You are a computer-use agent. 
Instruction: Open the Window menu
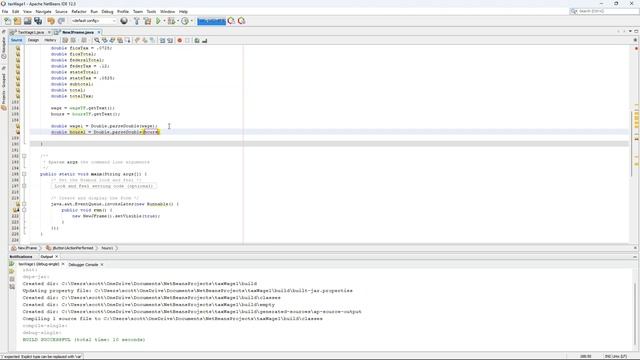tap(167, 11)
